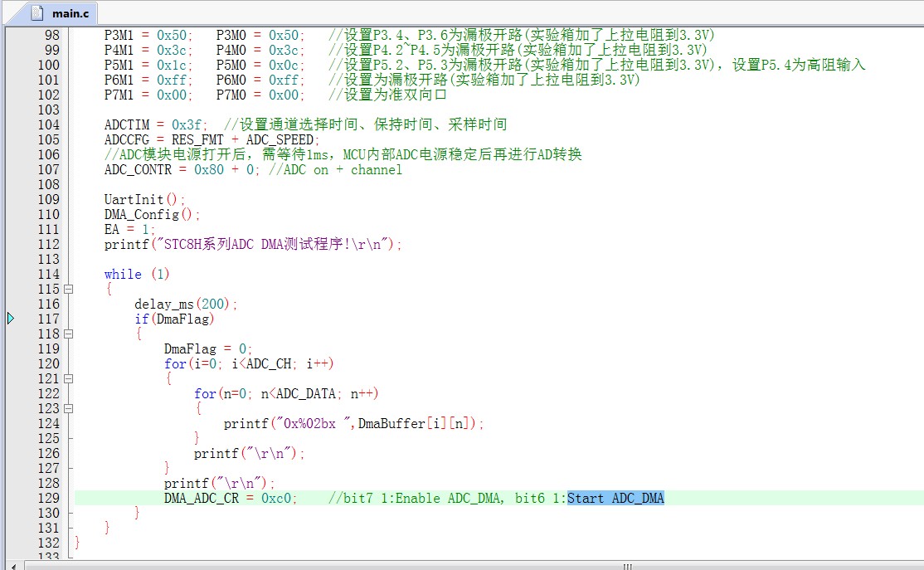Click "P4M0" at line 99
Image resolution: width=924 pixels, height=570 pixels.
click(x=231, y=50)
